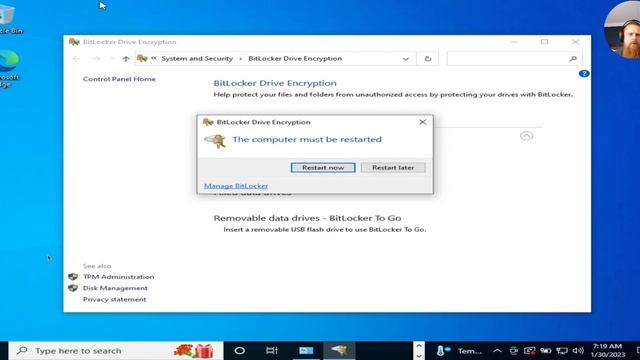Image resolution: width=640 pixels, height=360 pixels.
Task: Click the taskbar scroll up arrow
Action: pos(419,346)
